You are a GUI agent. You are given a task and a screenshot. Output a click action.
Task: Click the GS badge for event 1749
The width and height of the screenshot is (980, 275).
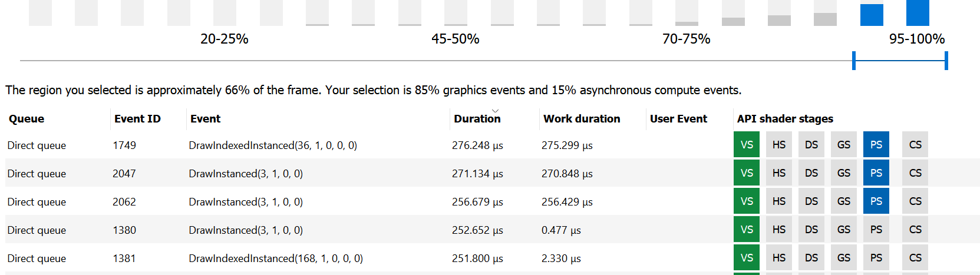point(843,145)
